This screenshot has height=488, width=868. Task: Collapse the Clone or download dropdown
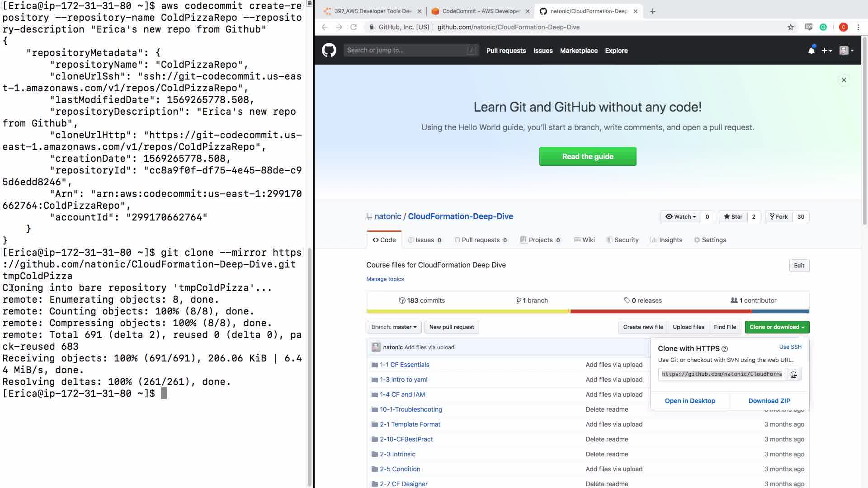776,327
